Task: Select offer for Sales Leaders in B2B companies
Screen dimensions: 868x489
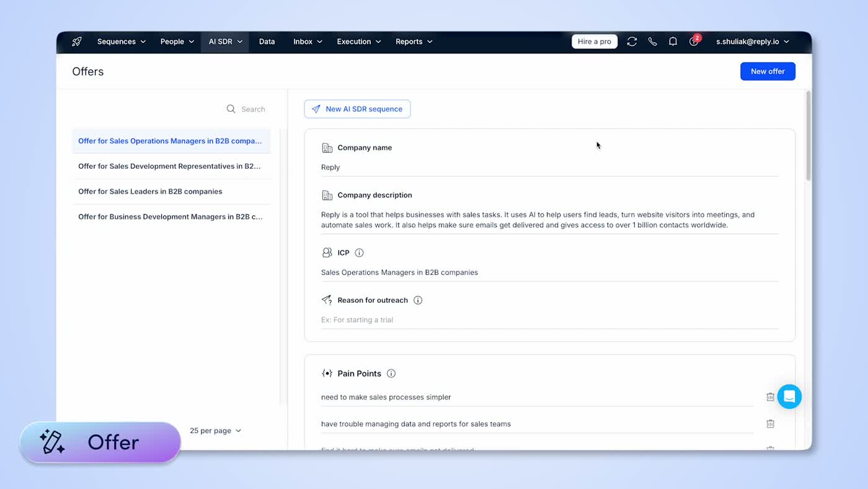Action: [x=171, y=192]
